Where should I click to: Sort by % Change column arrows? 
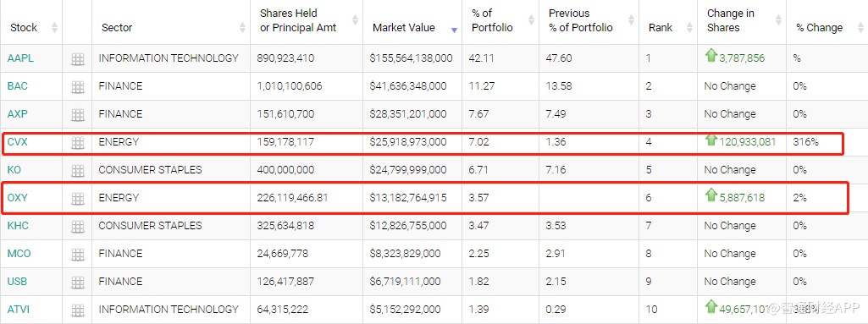tap(860, 27)
